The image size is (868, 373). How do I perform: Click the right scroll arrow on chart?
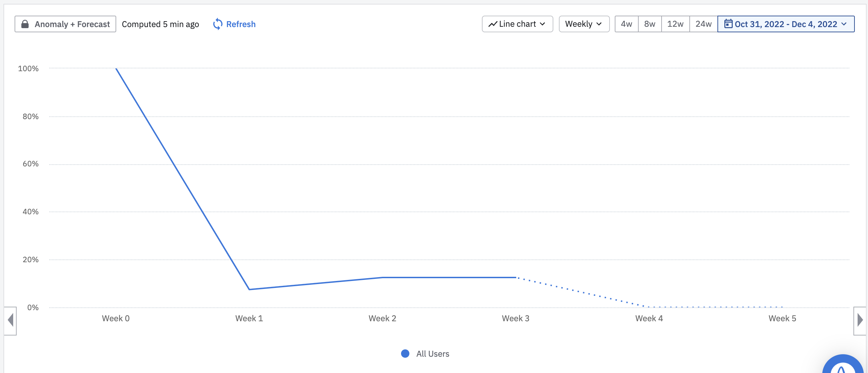tap(860, 320)
